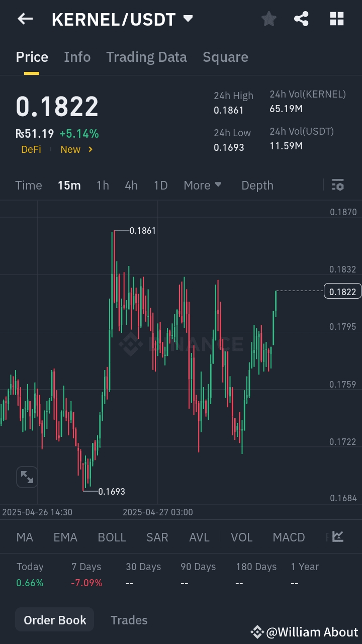The image size is (362, 644).
Task: Select the 1h chart interval
Action: pyautogui.click(x=103, y=186)
